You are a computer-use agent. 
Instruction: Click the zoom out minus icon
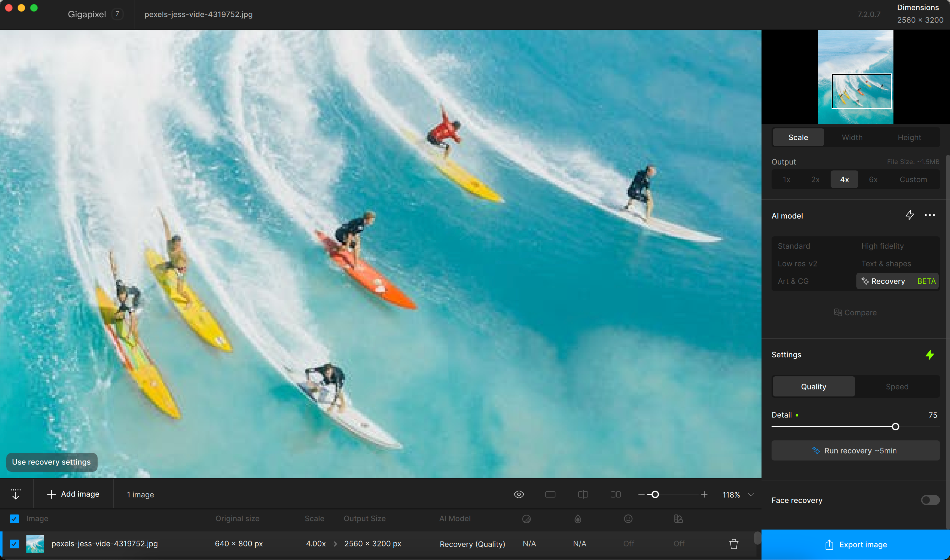pyautogui.click(x=641, y=494)
